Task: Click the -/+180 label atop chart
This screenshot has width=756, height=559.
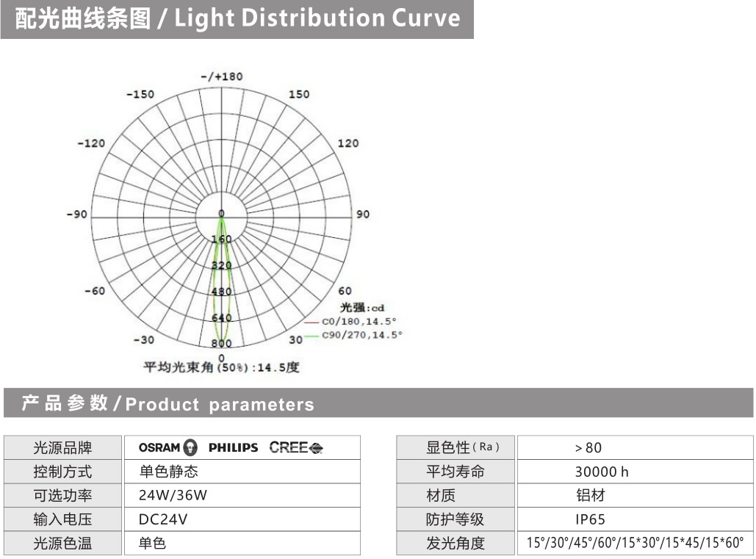Action: [222, 76]
